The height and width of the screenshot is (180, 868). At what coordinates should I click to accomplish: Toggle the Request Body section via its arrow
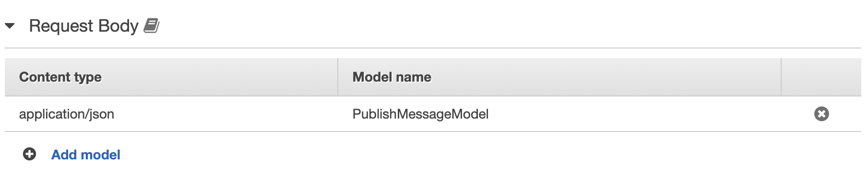pyautogui.click(x=10, y=26)
